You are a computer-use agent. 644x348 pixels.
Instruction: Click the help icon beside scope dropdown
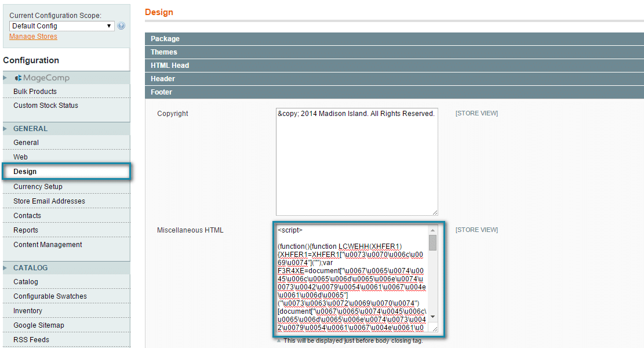[121, 26]
